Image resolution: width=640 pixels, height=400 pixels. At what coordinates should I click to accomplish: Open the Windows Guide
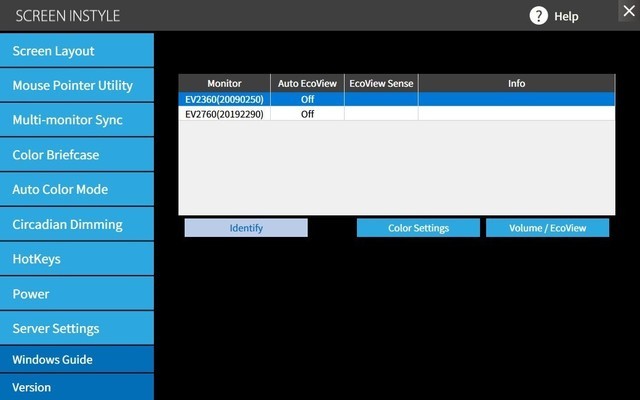77,360
